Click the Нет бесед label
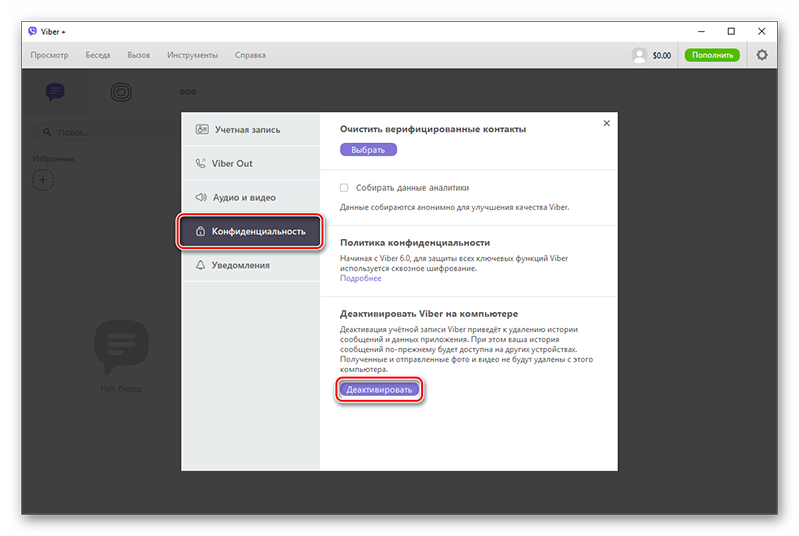 [121, 389]
